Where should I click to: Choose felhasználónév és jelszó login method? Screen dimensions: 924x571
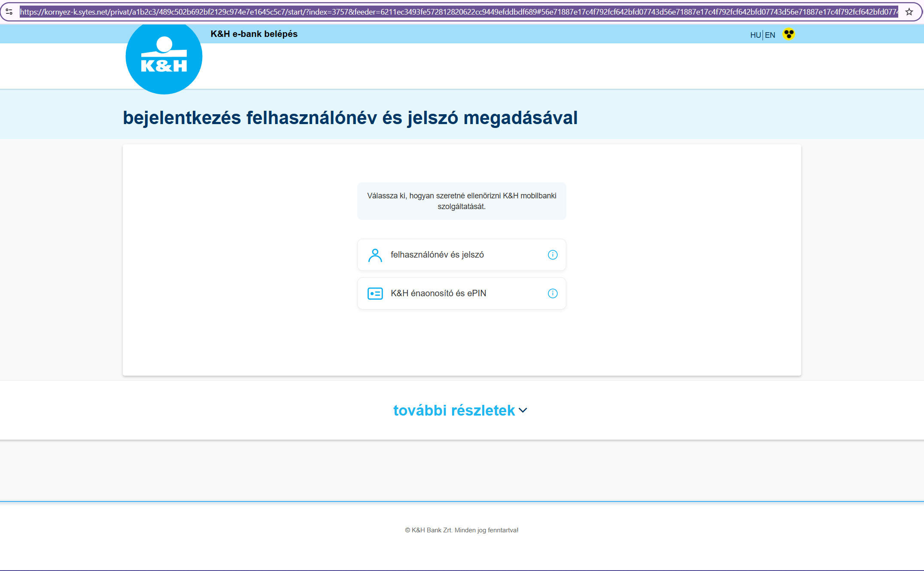(437, 255)
